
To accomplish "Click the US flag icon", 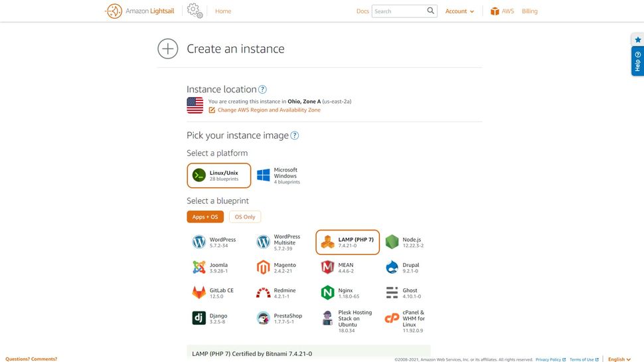I will pyautogui.click(x=195, y=105).
